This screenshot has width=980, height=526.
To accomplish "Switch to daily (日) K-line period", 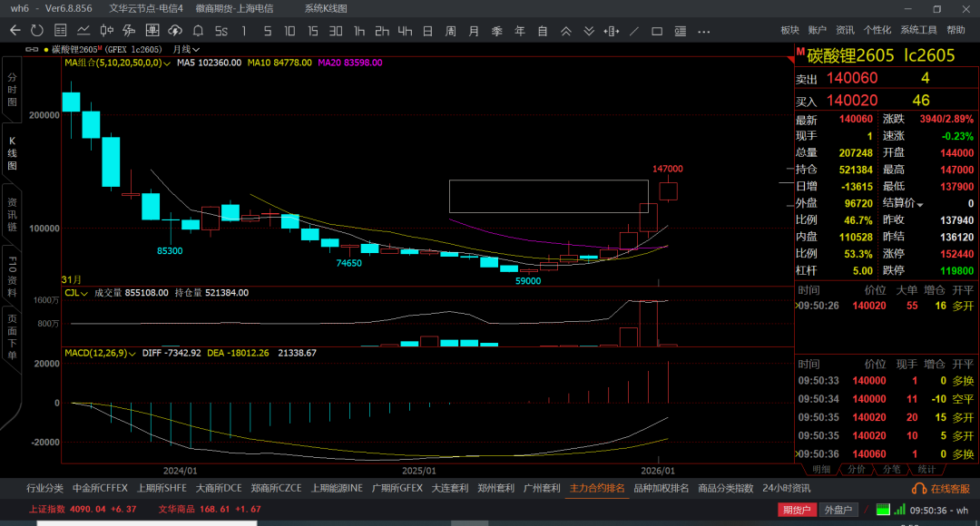I will point(427,31).
